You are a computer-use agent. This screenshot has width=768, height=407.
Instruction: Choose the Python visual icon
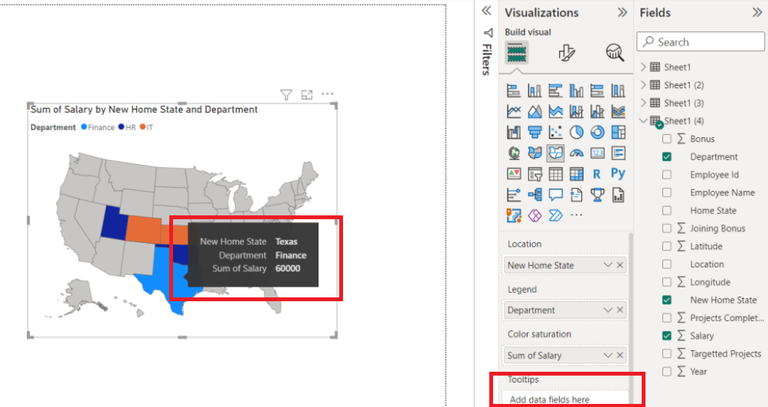[618, 173]
